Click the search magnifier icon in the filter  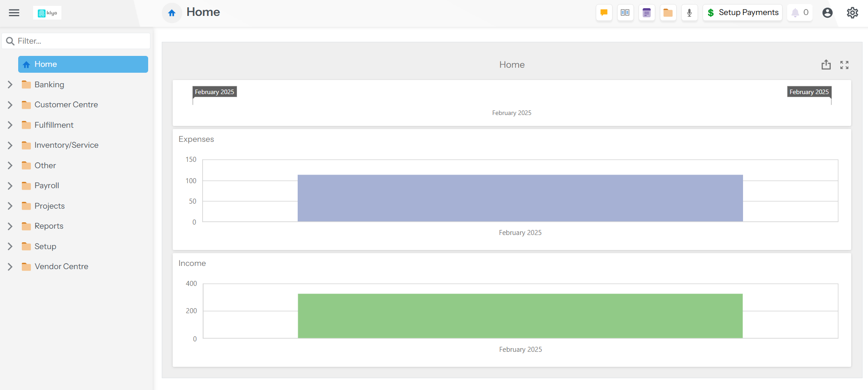point(10,41)
